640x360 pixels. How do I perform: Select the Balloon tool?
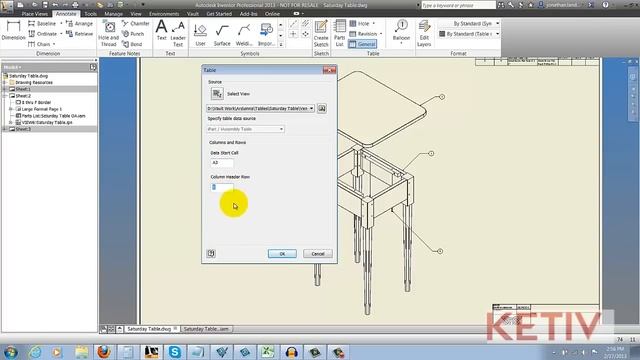coord(401,31)
